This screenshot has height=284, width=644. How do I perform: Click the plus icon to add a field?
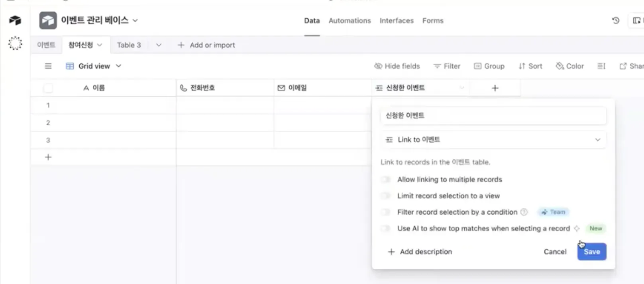495,88
